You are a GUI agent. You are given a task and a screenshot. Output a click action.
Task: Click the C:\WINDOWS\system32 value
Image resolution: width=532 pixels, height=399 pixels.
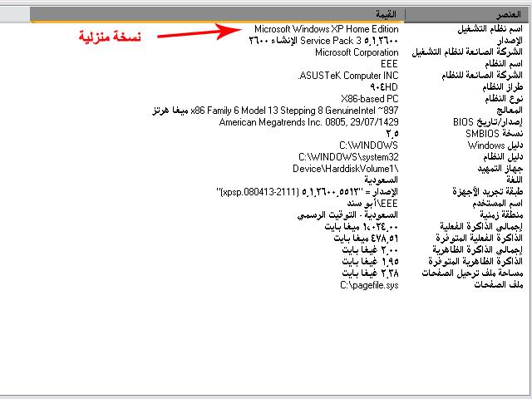tap(348, 156)
